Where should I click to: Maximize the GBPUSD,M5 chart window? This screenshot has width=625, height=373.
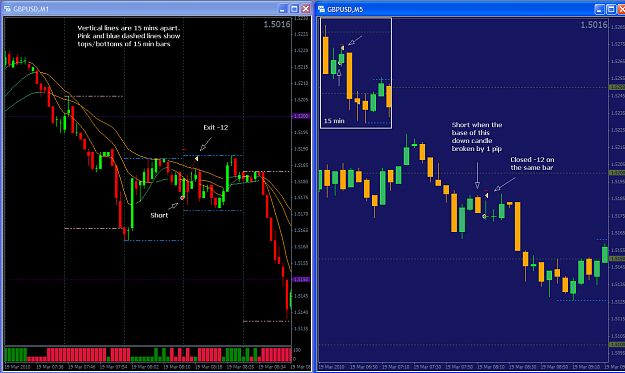pos(611,9)
